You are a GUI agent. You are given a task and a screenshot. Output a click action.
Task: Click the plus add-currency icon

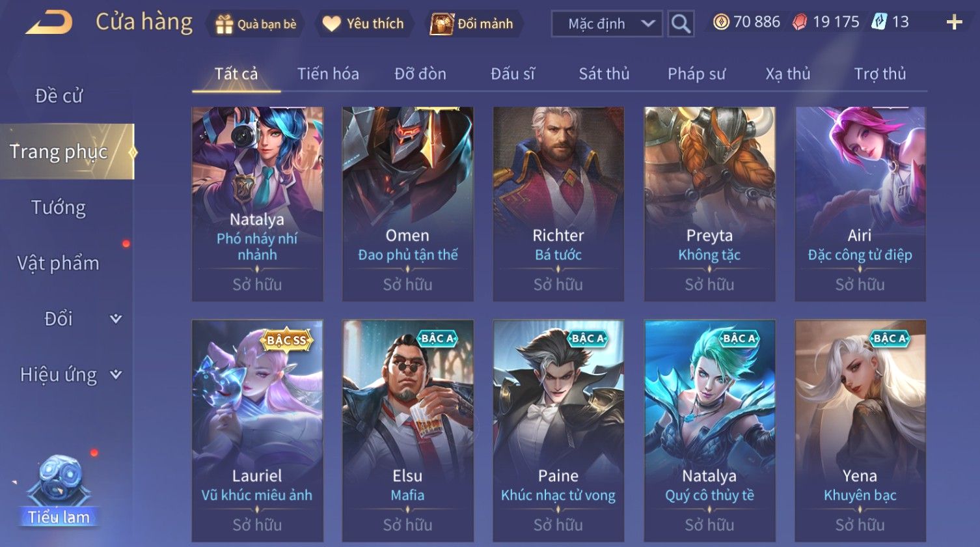954,23
